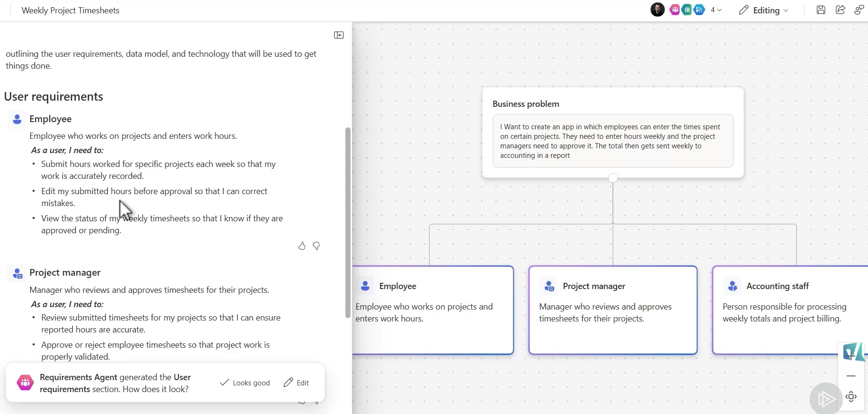This screenshot has height=414, width=868.
Task: Click the Project manager persona icon in requirements list
Action: 17,273
